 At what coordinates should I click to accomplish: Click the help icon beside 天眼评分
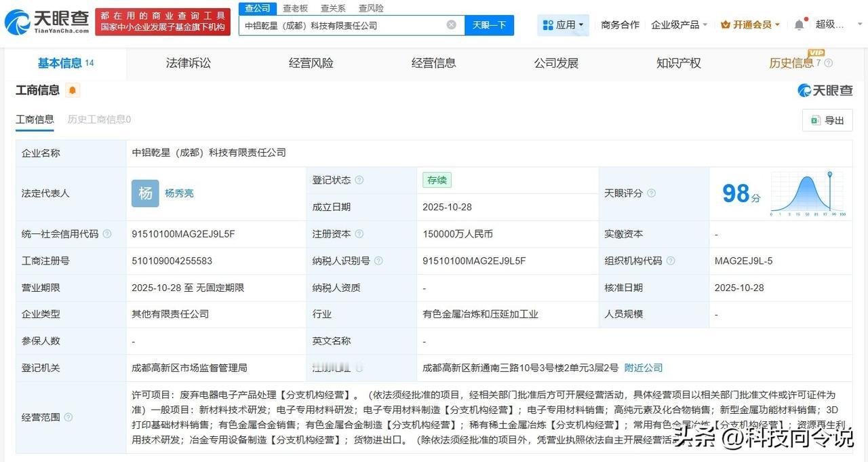click(x=651, y=193)
